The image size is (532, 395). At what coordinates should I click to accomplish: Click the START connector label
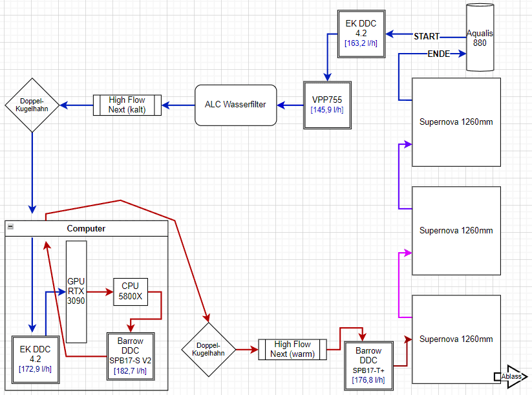427,36
